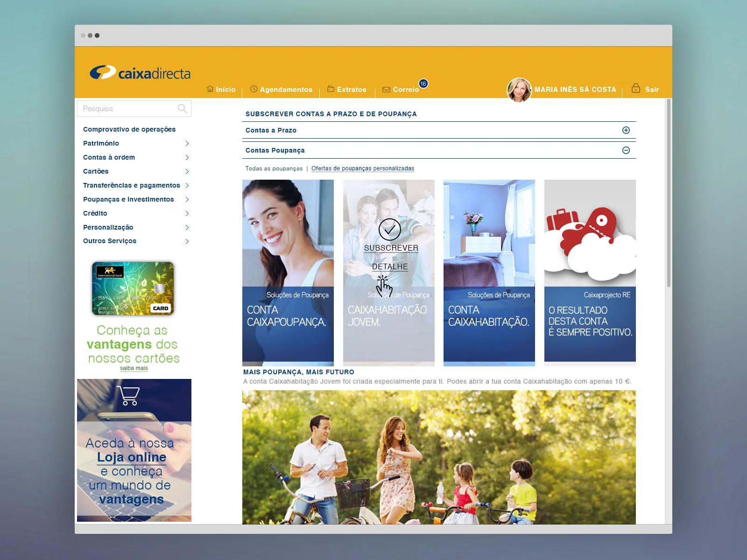
Task: Click the shopping cart icon in Loja online banner
Action: click(x=128, y=396)
